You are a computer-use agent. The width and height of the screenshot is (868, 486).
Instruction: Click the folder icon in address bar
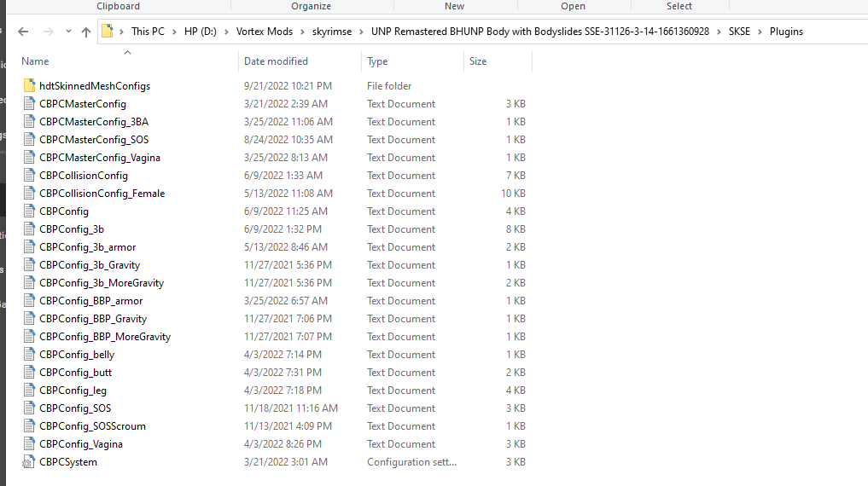(108, 31)
